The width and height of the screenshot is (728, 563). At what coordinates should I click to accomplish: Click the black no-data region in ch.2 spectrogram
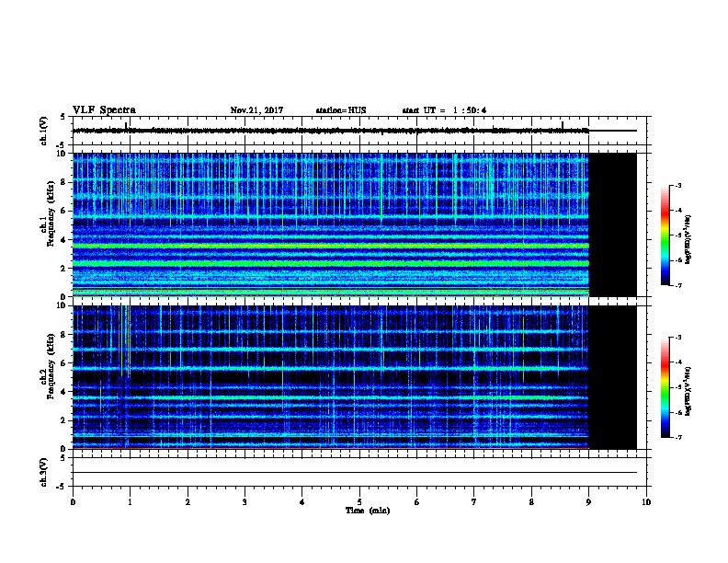point(613,377)
